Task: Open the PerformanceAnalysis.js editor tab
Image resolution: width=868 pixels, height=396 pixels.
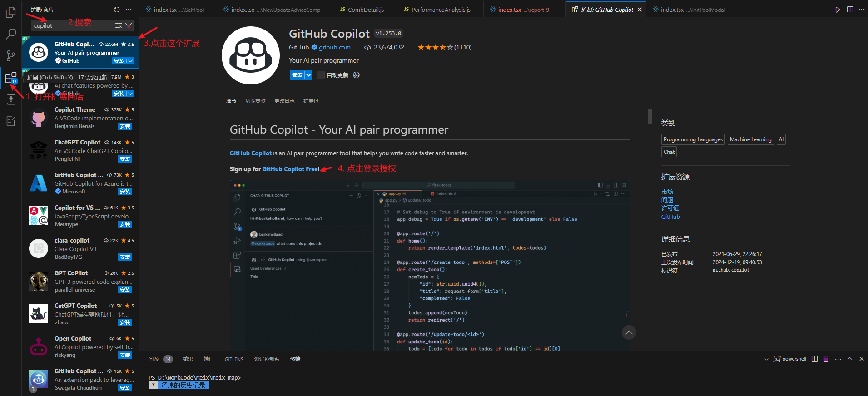Action: pyautogui.click(x=440, y=10)
